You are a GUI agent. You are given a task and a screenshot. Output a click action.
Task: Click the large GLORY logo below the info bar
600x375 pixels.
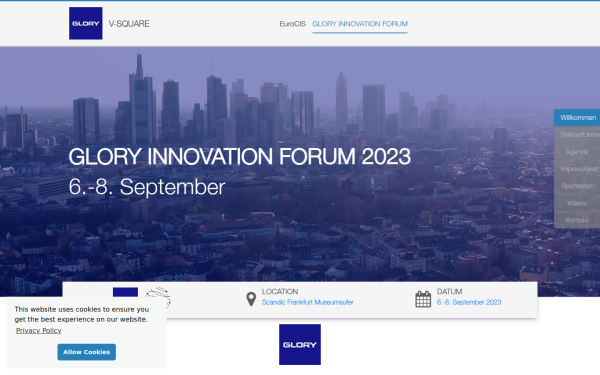click(300, 345)
